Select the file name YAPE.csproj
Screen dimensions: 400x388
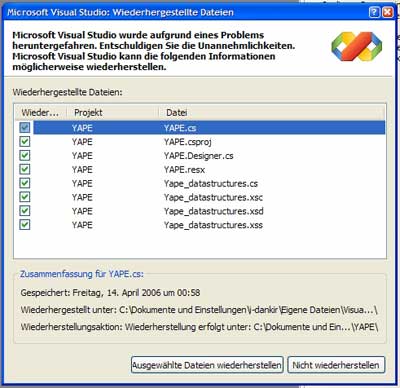coord(188,142)
